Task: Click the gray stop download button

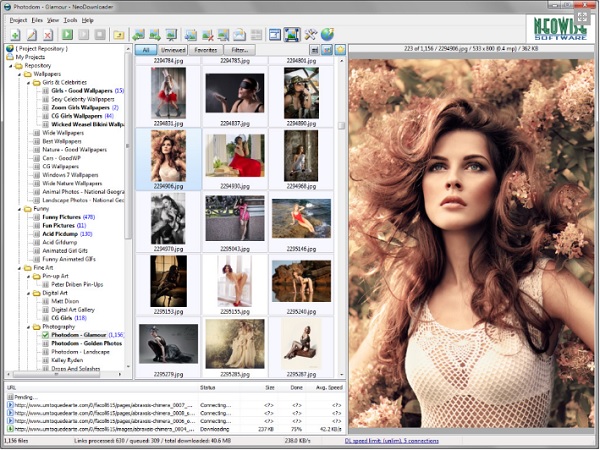Action: click(x=98, y=35)
